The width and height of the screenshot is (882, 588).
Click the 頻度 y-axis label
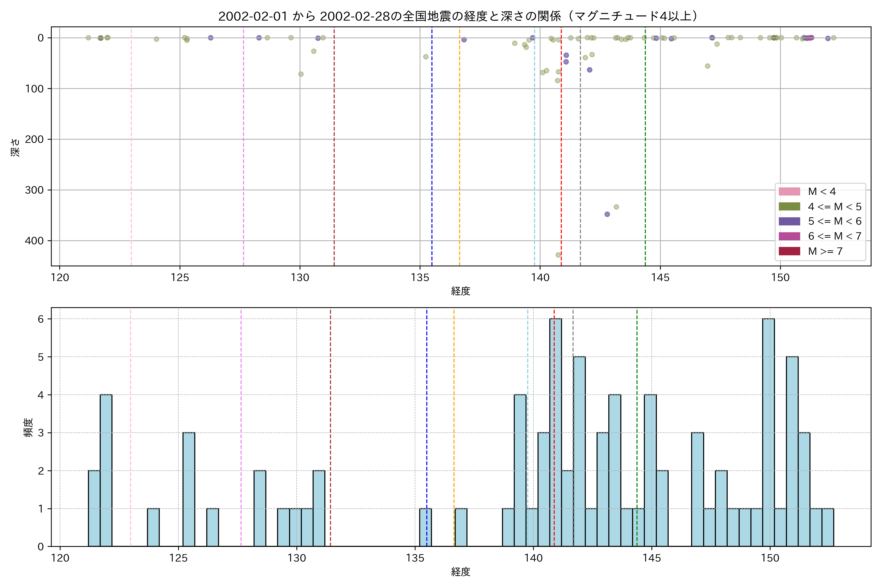(x=28, y=428)
